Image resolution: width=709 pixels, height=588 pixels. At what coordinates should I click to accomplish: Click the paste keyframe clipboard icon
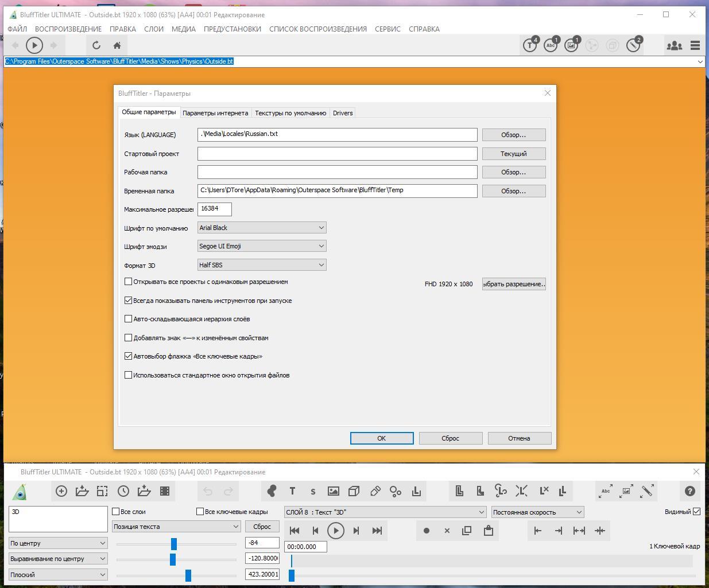[x=489, y=531]
